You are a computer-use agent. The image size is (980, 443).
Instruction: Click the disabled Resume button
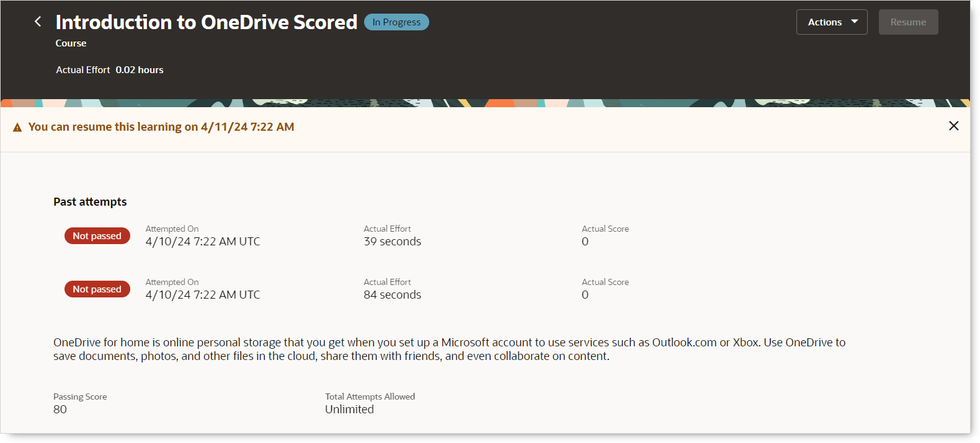908,22
